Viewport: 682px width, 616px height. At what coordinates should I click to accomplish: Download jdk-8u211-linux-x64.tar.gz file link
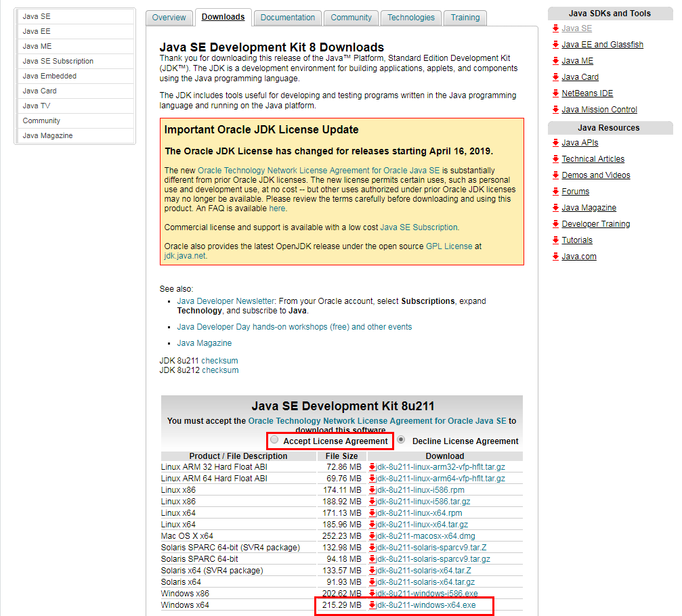pyautogui.click(x=422, y=525)
